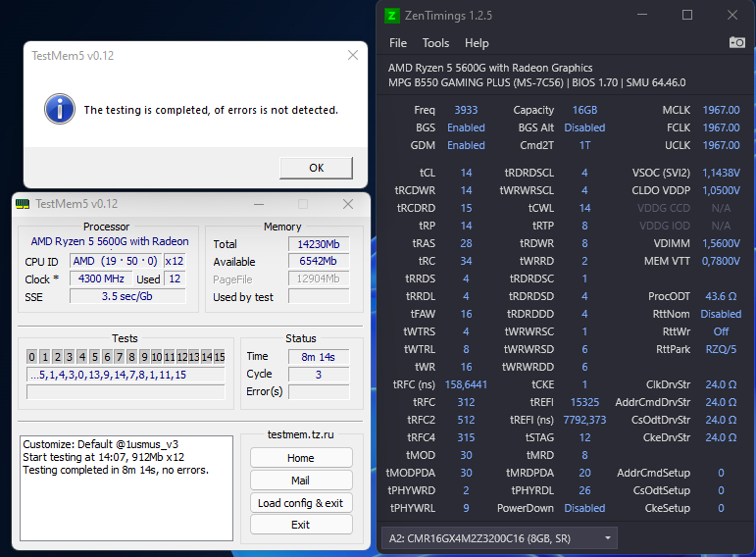Click the ZenTimings green Z logo icon
The height and width of the screenshot is (557, 756).
click(x=391, y=16)
